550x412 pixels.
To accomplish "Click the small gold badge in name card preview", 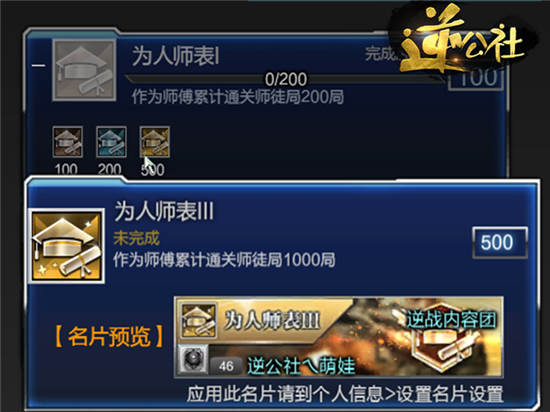I will coord(198,320).
